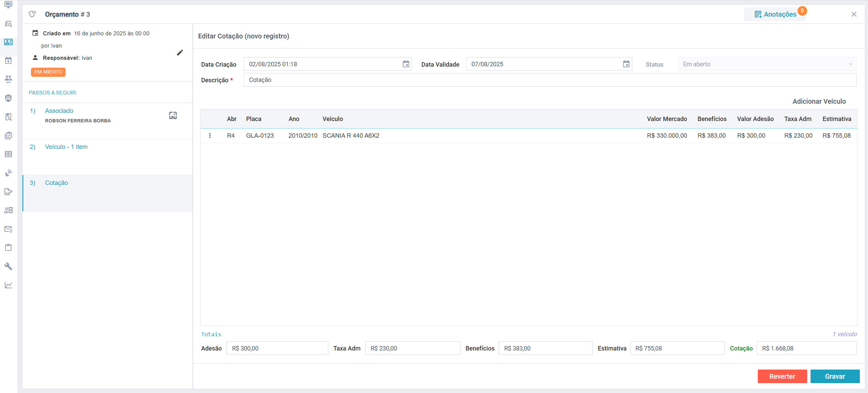Open calendar picker for Data Validade

(x=626, y=64)
